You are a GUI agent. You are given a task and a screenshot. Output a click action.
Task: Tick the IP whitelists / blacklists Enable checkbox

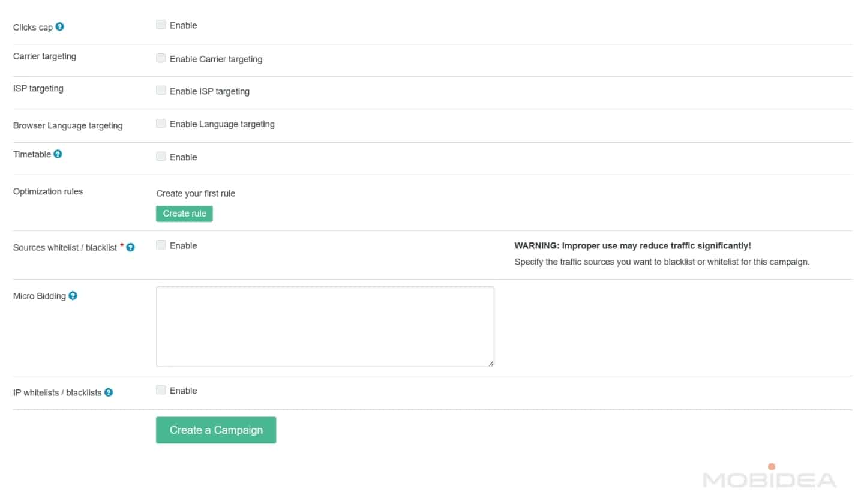pyautogui.click(x=161, y=391)
